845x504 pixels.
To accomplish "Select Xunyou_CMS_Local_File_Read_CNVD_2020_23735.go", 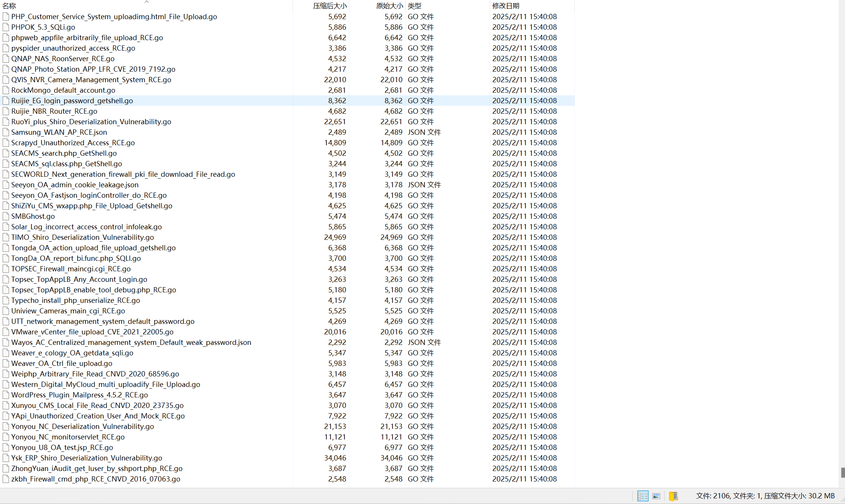I will pos(97,405).
